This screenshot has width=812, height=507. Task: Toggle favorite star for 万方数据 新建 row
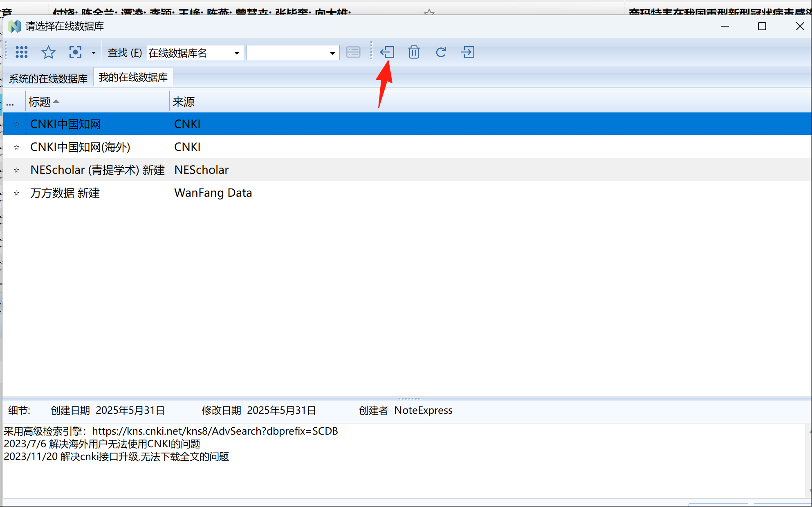coord(16,193)
